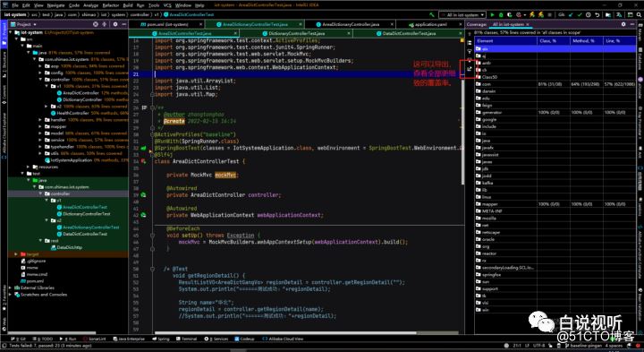Select HealthController in project tree

pyautogui.click(x=70, y=113)
